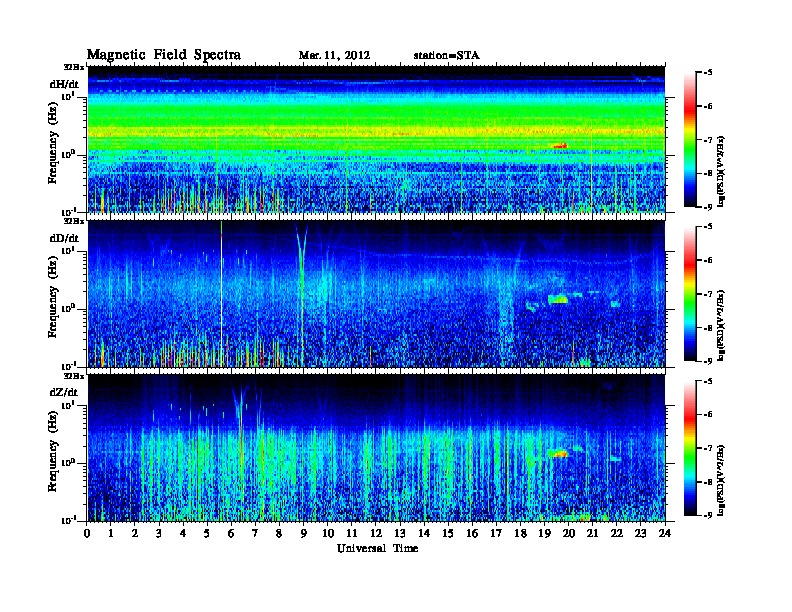Click hour tick label "17" on time axis
792x612 pixels.
tap(497, 534)
